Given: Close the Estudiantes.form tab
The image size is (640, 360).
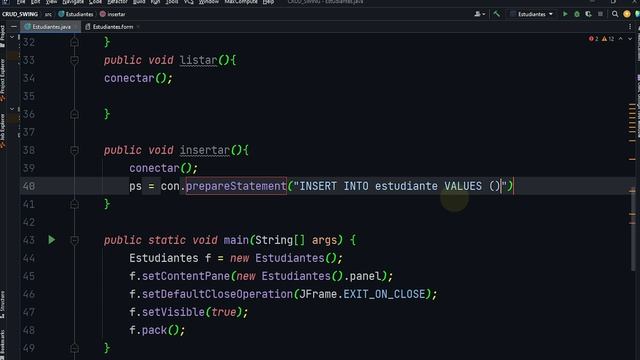Looking at the screenshot, I should (x=138, y=27).
